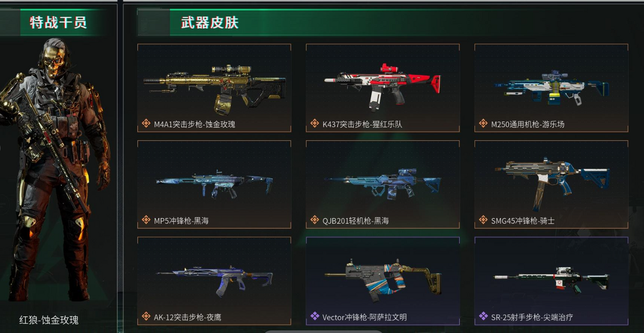Click orange rarity icon beside M4A1突击步枪
Viewport: 644px width, 333px height.
click(x=146, y=123)
